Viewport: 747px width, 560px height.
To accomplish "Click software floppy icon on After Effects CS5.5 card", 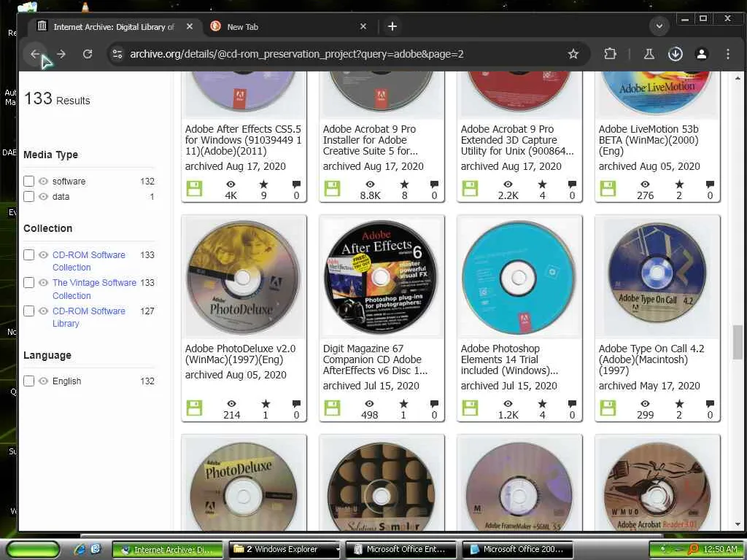I will coord(194,189).
